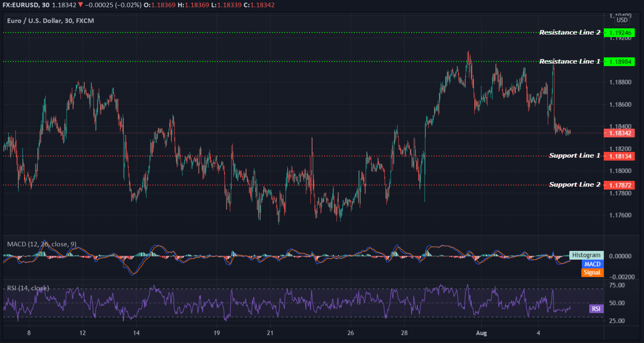Image resolution: width=644 pixels, height=343 pixels.
Task: Click the L:1.18339 low value in header
Action: [226, 5]
